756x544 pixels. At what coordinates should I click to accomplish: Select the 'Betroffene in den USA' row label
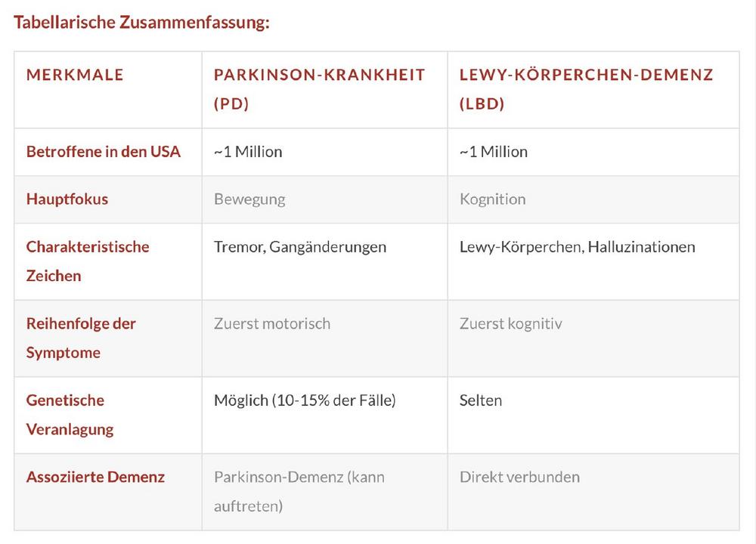tap(103, 151)
